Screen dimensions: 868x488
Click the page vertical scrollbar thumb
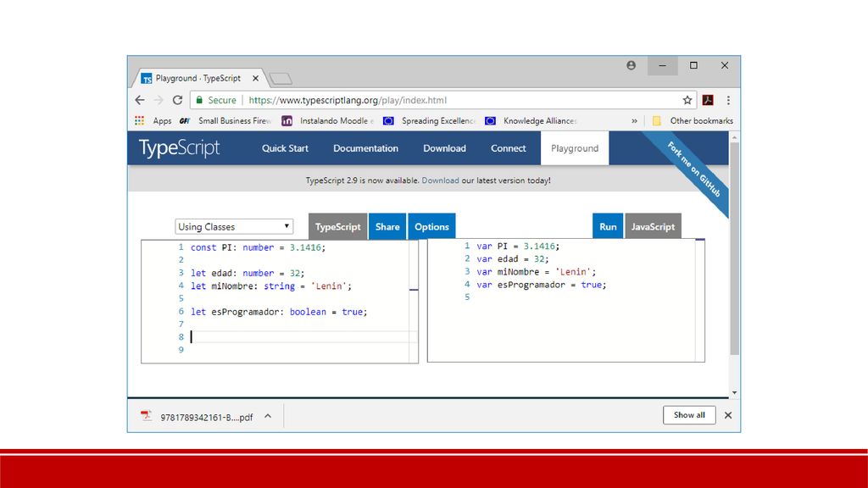click(x=735, y=248)
